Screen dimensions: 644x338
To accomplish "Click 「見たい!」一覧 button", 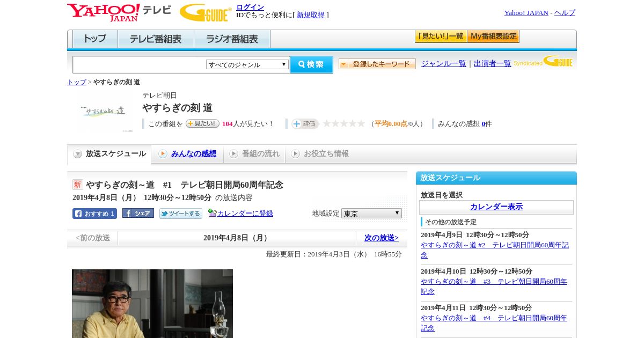I will pos(441,36).
